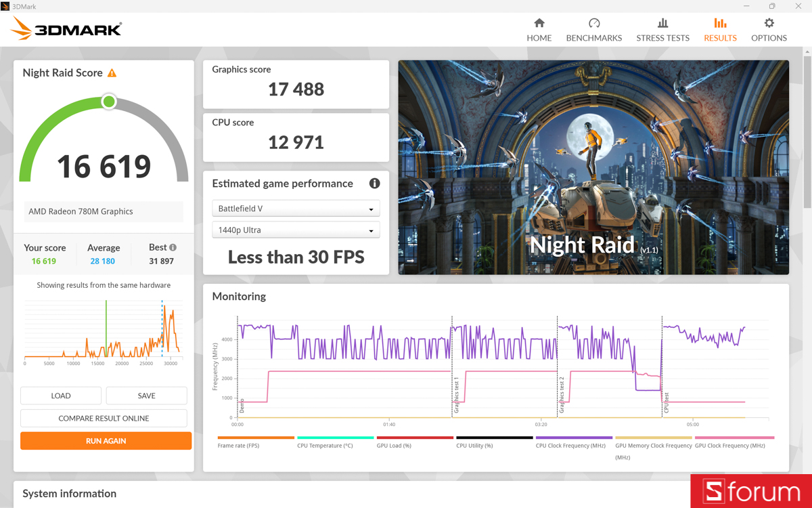Toggle the CPU Clock Frequency legend entry
This screenshot has height=508, width=812.
coord(574,442)
